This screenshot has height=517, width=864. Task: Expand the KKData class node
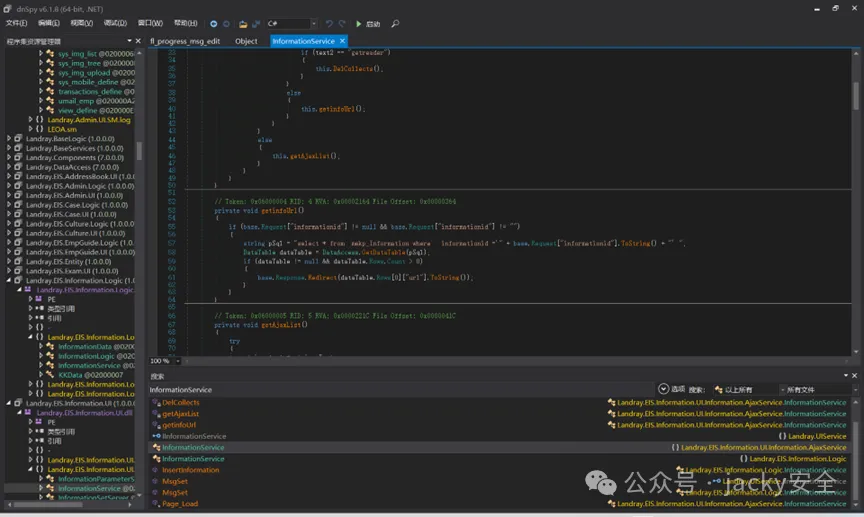tap(40, 375)
